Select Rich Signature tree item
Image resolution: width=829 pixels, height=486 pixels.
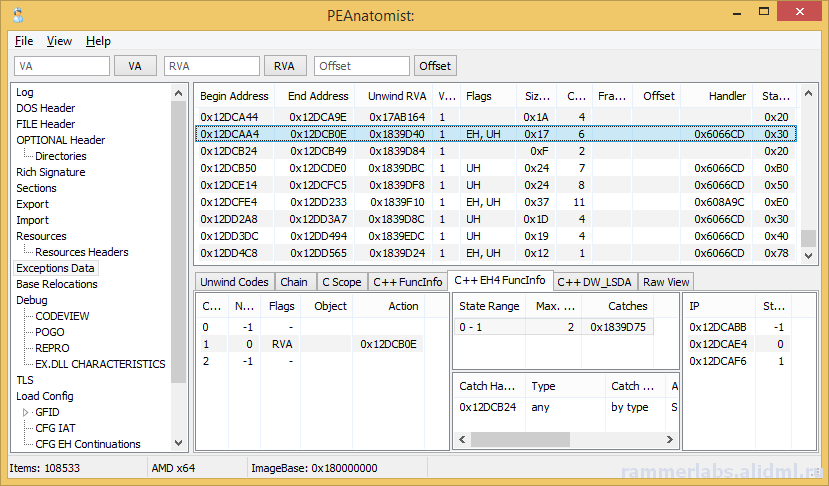click(51, 172)
